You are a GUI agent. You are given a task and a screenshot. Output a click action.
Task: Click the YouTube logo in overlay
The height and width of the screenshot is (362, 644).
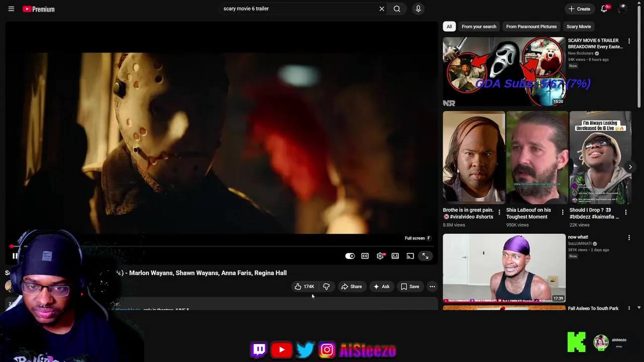pos(282,350)
